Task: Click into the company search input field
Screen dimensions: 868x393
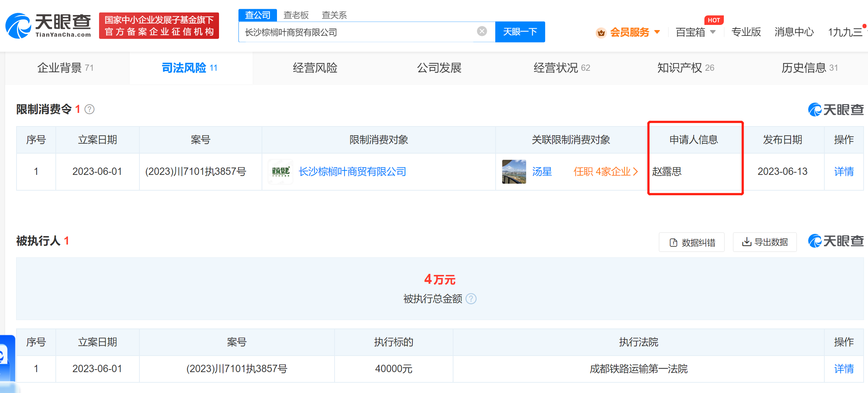Action: pyautogui.click(x=358, y=32)
